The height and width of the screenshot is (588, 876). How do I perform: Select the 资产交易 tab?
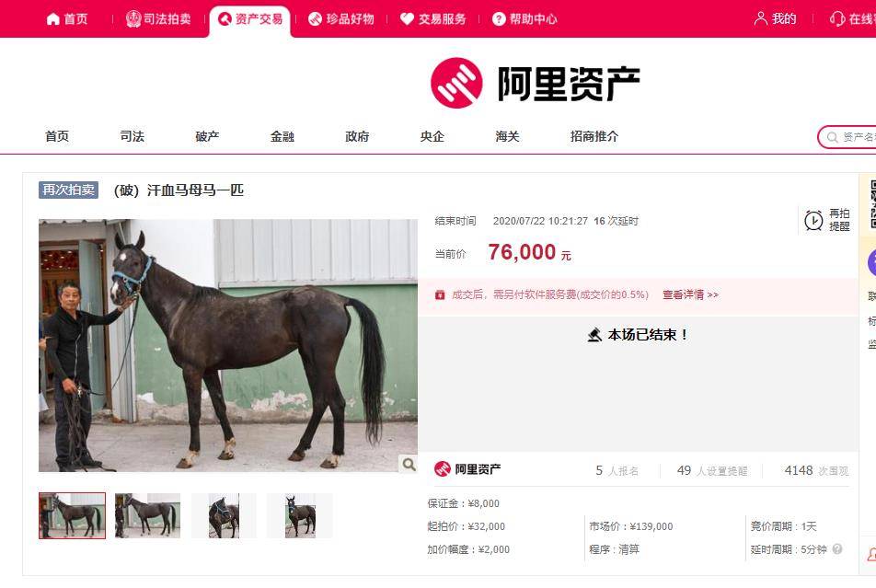[250, 20]
